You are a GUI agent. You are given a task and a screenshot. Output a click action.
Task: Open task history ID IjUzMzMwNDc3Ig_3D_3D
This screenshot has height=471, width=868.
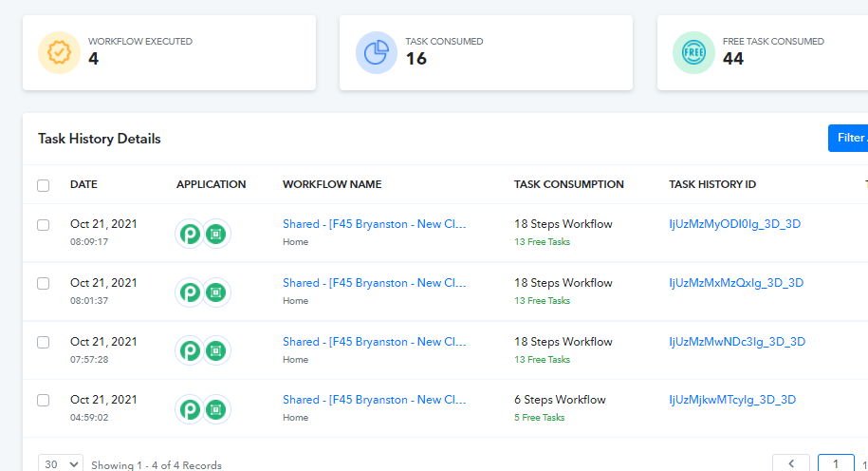pyautogui.click(x=737, y=341)
